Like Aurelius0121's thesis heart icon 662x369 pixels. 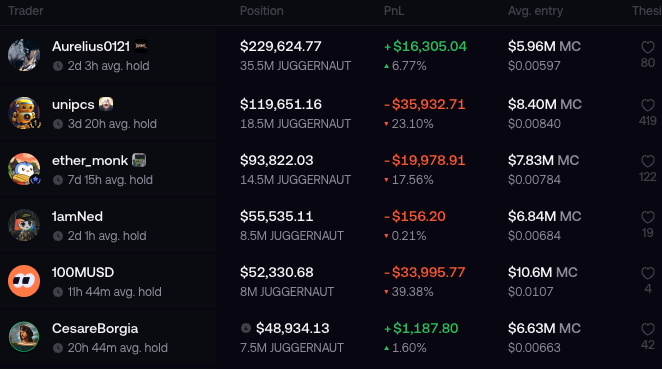(648, 47)
